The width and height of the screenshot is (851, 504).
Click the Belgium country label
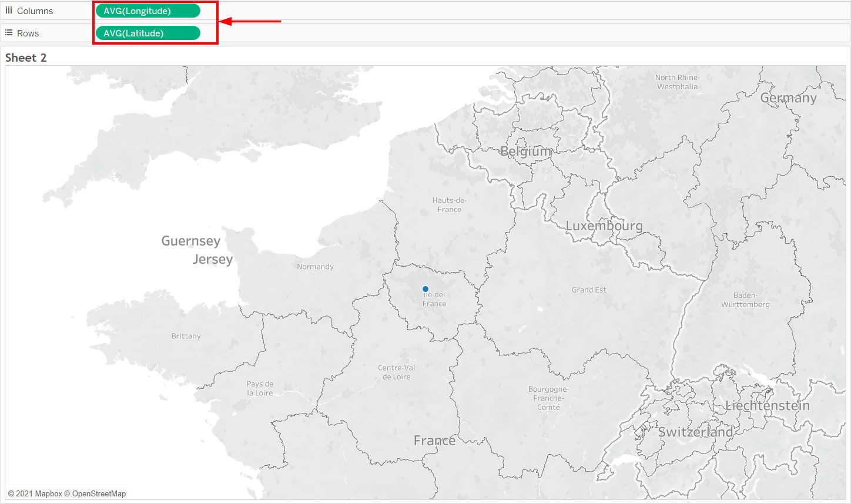526,152
